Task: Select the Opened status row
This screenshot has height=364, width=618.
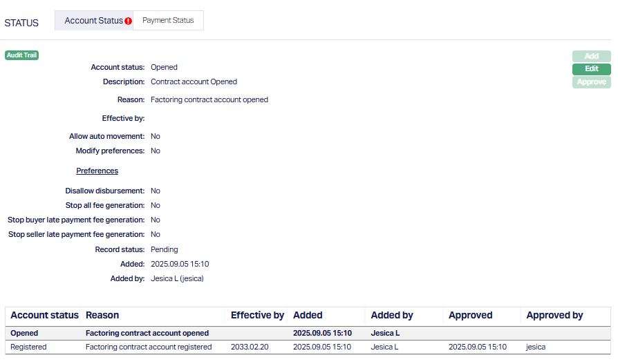Action: click(x=24, y=333)
